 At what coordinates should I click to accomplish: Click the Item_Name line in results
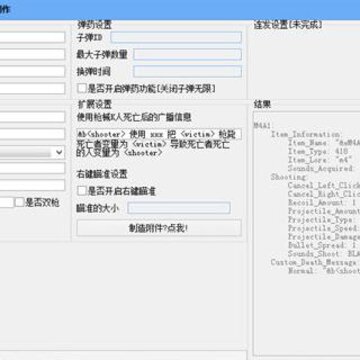click(x=324, y=143)
